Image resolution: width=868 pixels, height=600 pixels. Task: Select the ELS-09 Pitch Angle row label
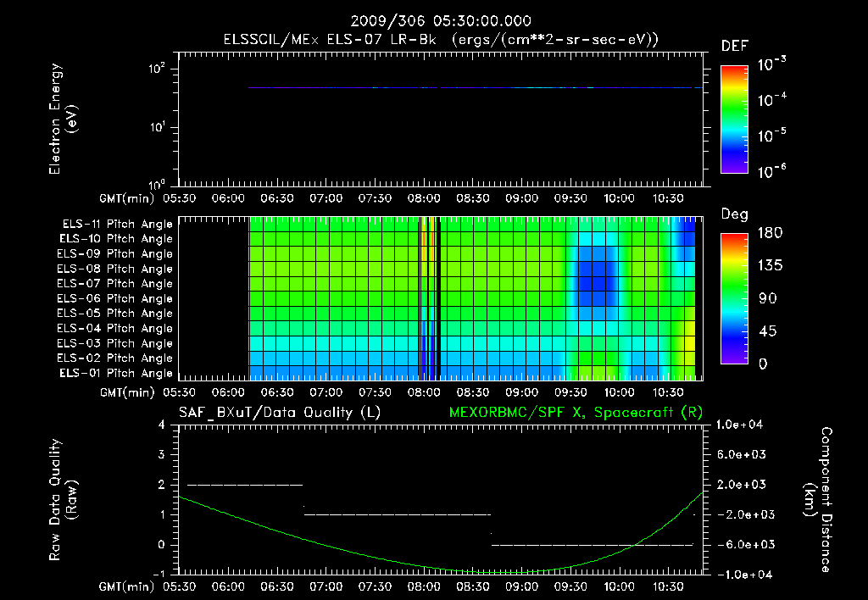114,254
